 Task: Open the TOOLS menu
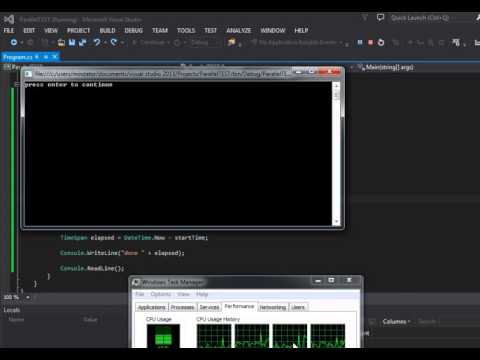click(x=186, y=30)
